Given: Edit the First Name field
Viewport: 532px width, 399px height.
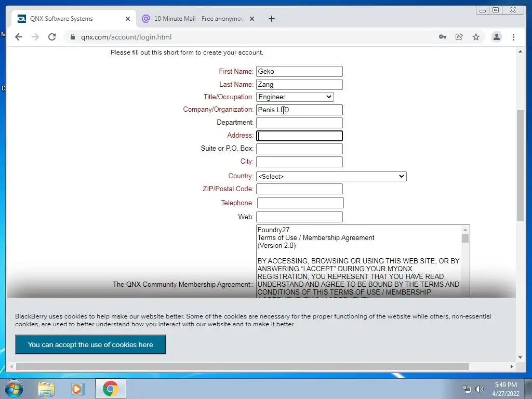Looking at the screenshot, I should [299, 71].
